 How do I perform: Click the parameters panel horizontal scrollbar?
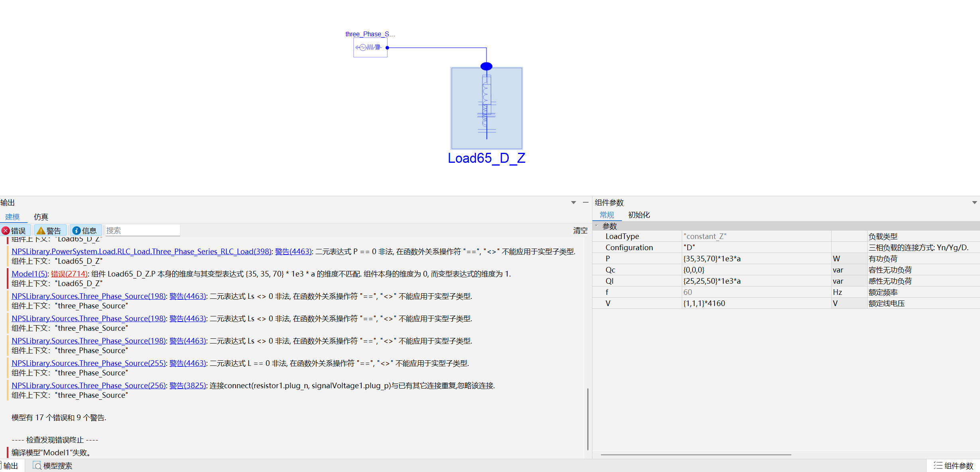coord(696,454)
